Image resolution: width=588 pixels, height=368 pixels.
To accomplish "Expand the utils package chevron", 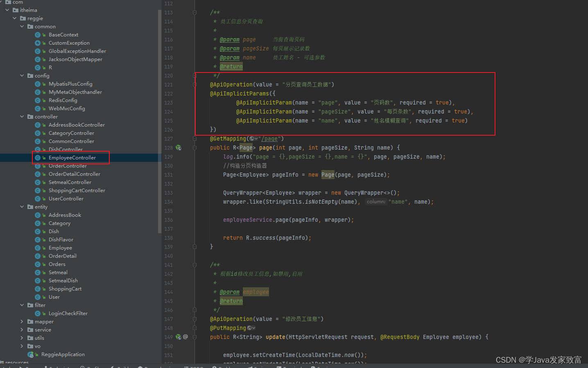I will [x=22, y=338].
